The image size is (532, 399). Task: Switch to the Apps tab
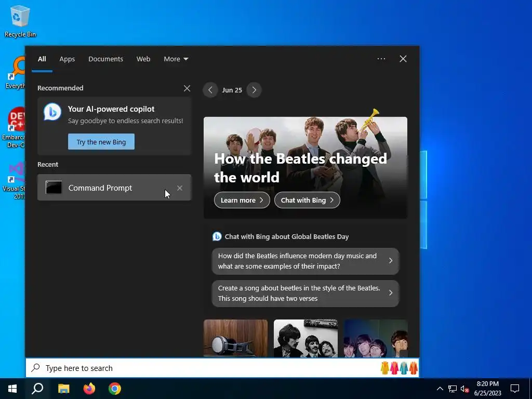tap(67, 59)
